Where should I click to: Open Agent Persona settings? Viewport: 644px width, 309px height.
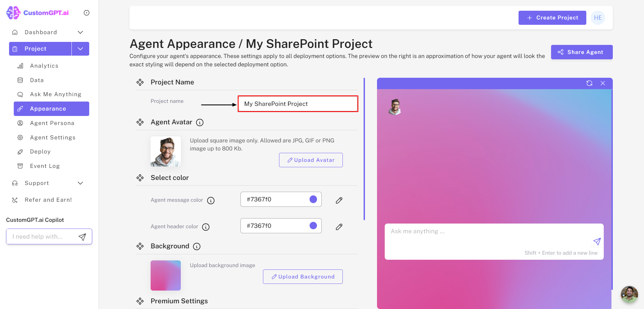[52, 123]
